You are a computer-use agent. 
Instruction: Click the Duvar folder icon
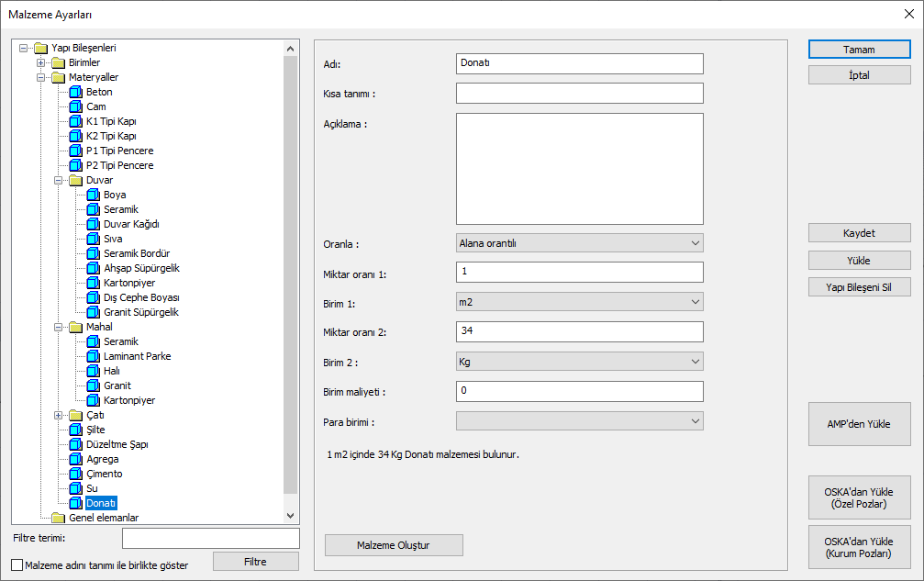pyautogui.click(x=75, y=180)
